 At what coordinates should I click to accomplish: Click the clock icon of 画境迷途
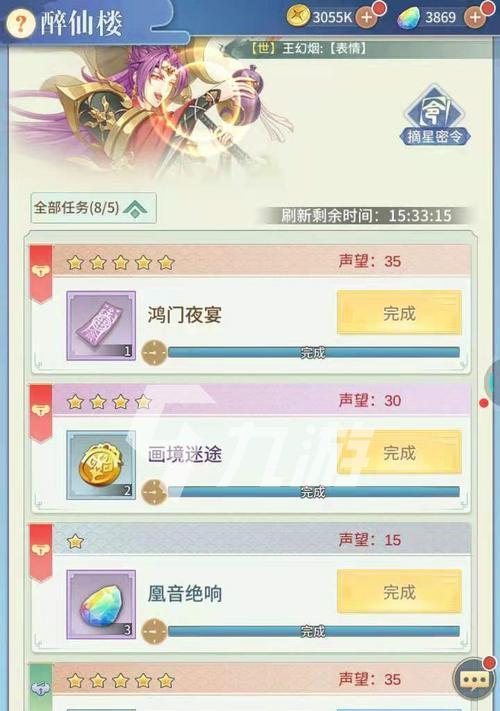(155, 492)
